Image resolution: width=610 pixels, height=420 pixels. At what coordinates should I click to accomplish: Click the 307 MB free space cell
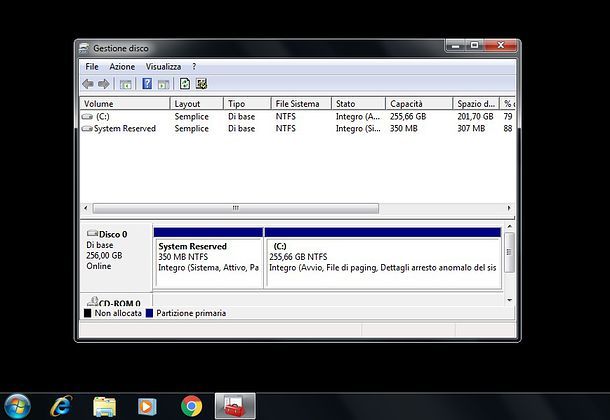point(471,128)
